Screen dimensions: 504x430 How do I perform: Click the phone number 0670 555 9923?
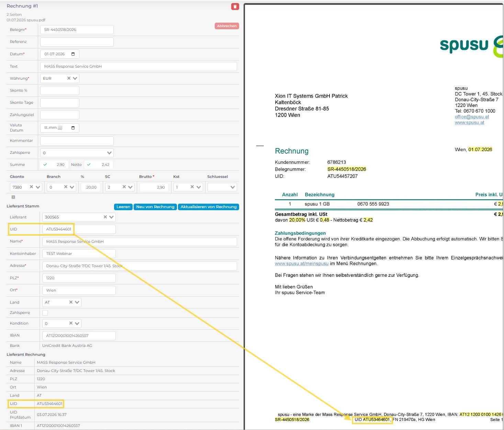pyautogui.click(x=373, y=204)
